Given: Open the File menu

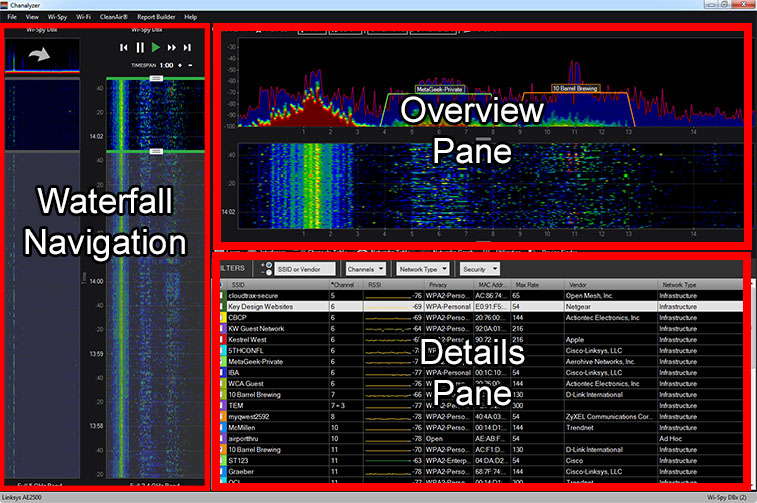Looking at the screenshot, I should pyautogui.click(x=12, y=17).
